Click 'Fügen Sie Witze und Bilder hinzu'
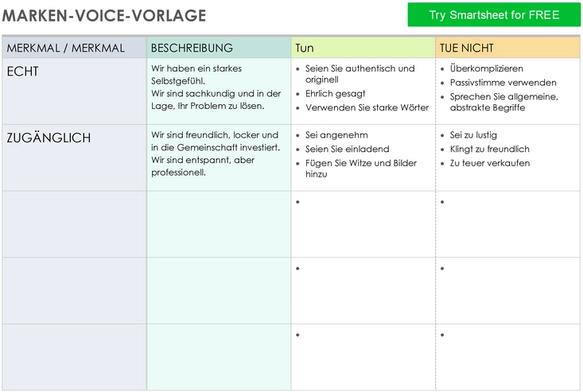 [361, 169]
